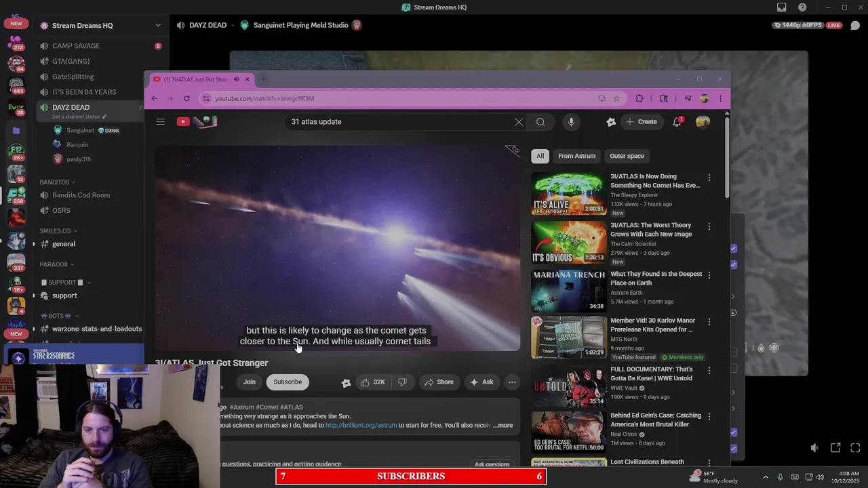Reload the YouTube page

(186, 98)
